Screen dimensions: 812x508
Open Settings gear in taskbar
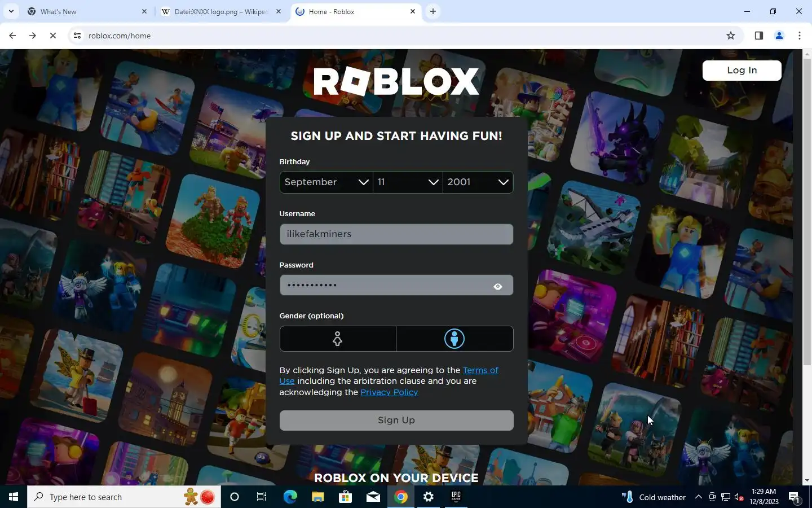[x=429, y=497]
